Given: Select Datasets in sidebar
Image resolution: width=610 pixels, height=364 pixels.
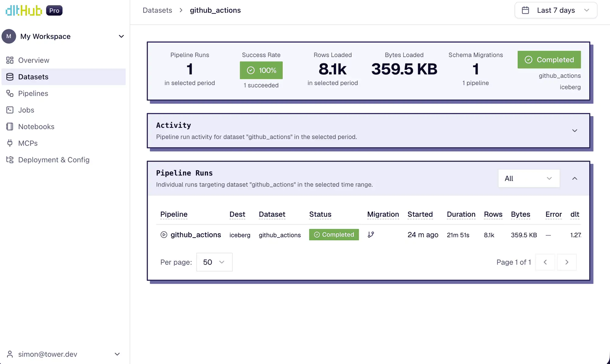Looking at the screenshot, I should (x=64, y=77).
